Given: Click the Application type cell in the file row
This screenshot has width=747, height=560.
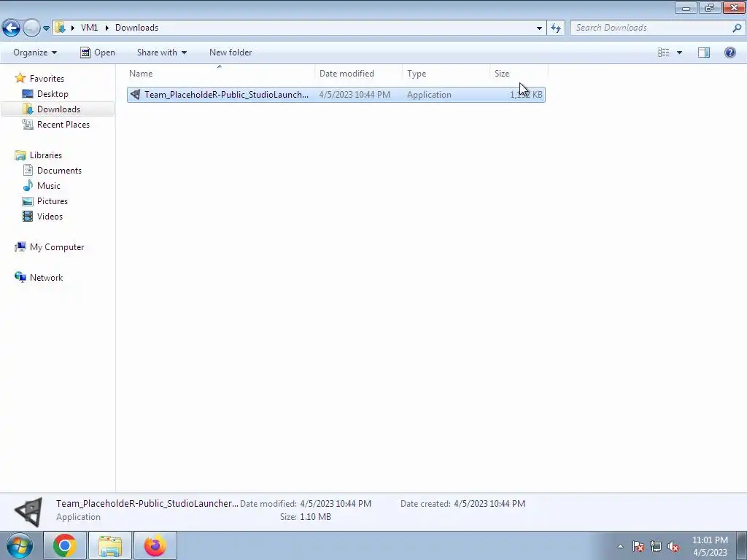Looking at the screenshot, I should point(429,95).
